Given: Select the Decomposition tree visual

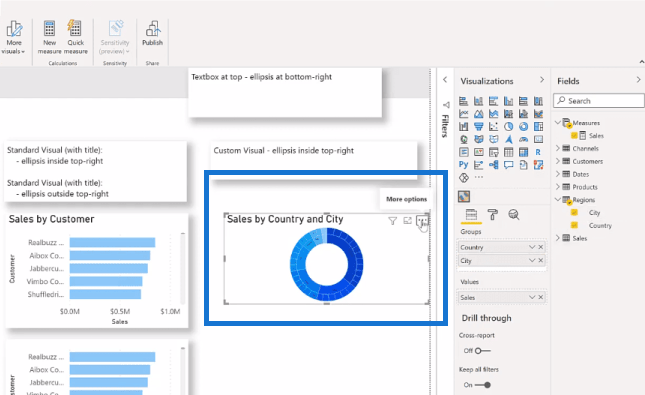Looking at the screenshot, I should 493,165.
